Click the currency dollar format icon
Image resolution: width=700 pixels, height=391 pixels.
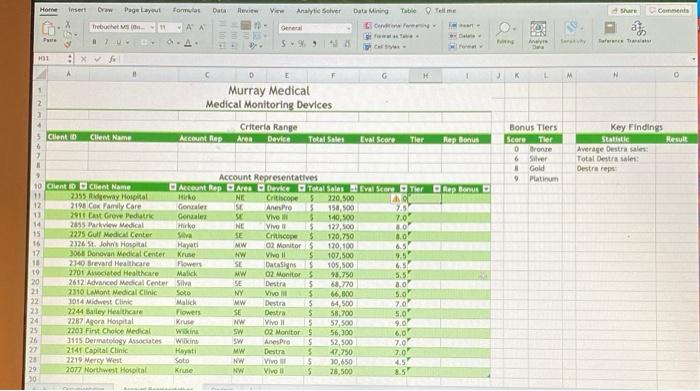[283, 44]
